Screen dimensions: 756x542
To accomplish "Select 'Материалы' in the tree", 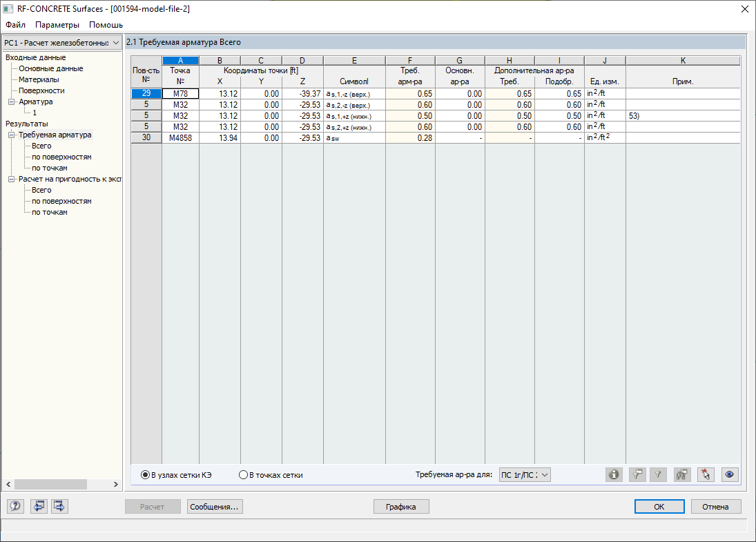I will 39,79.
